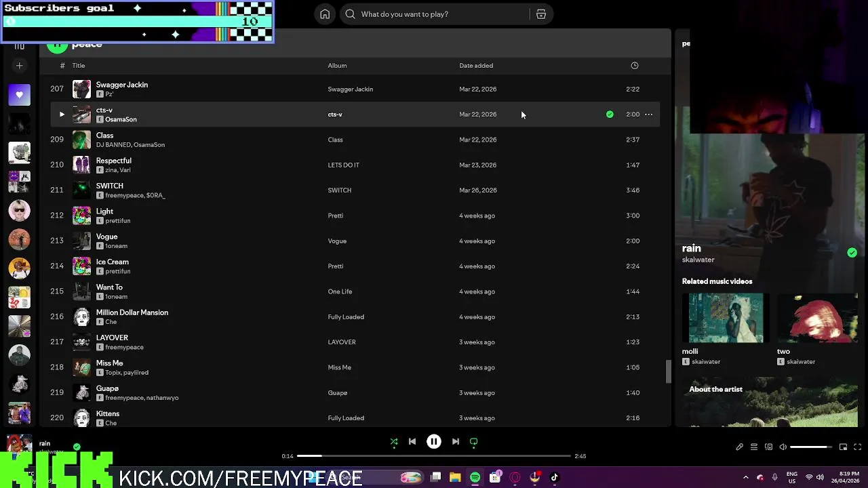Viewport: 868px width, 488px height.
Task: Open the play queue
Action: (753, 447)
